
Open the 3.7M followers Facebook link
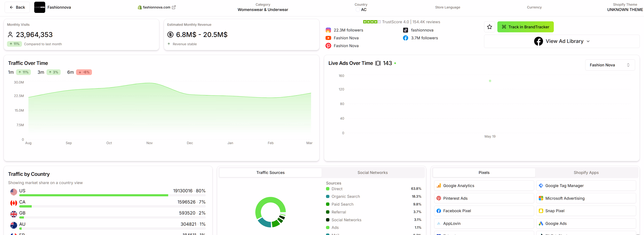tap(424, 38)
